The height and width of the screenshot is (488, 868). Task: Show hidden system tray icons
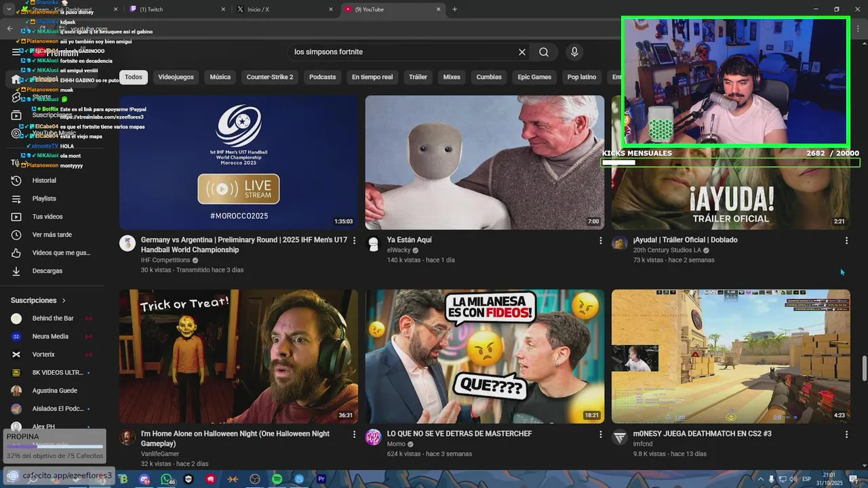pos(761,479)
